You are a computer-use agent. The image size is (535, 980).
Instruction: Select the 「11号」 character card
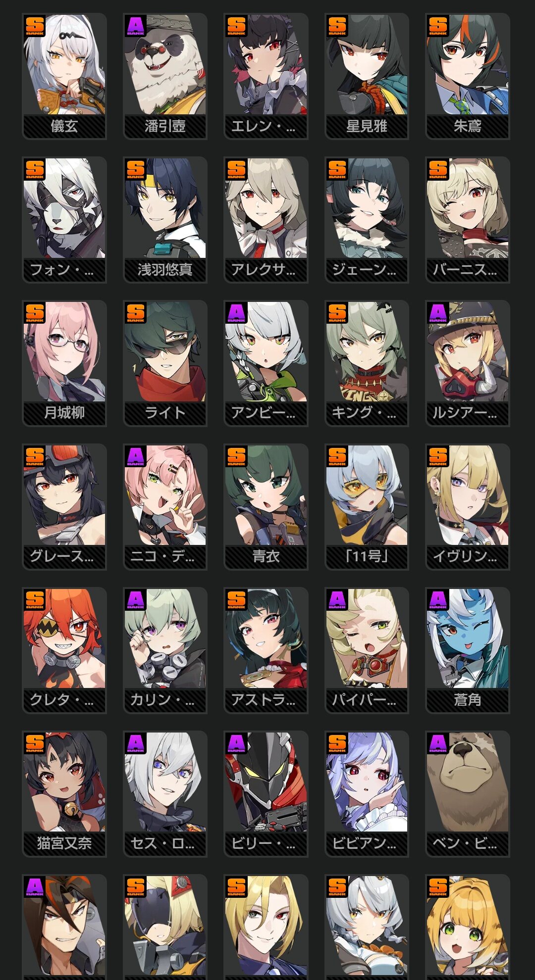click(x=367, y=507)
